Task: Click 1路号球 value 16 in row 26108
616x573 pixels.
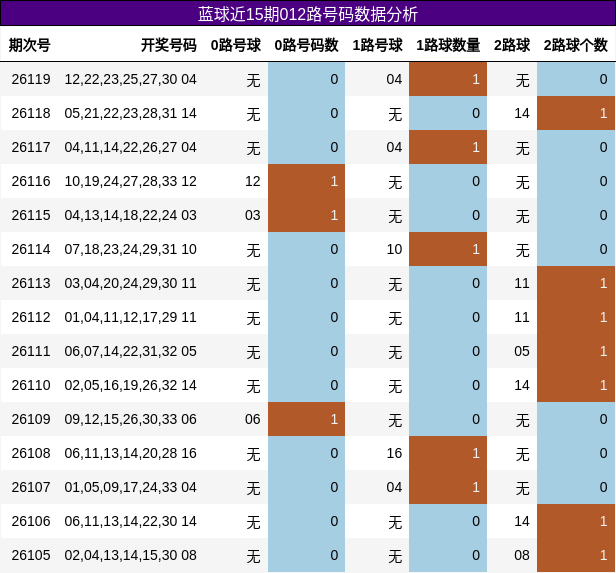Action: pyautogui.click(x=394, y=453)
